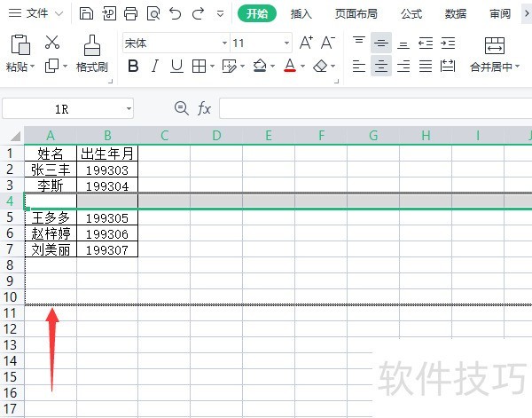532x418 pixels.
Task: Align text right
Action: tap(403, 66)
